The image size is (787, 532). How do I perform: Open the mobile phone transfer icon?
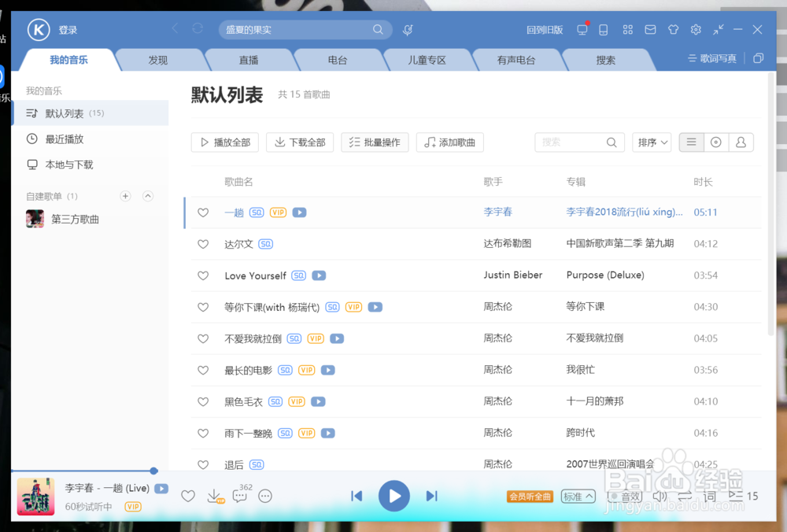(x=604, y=30)
